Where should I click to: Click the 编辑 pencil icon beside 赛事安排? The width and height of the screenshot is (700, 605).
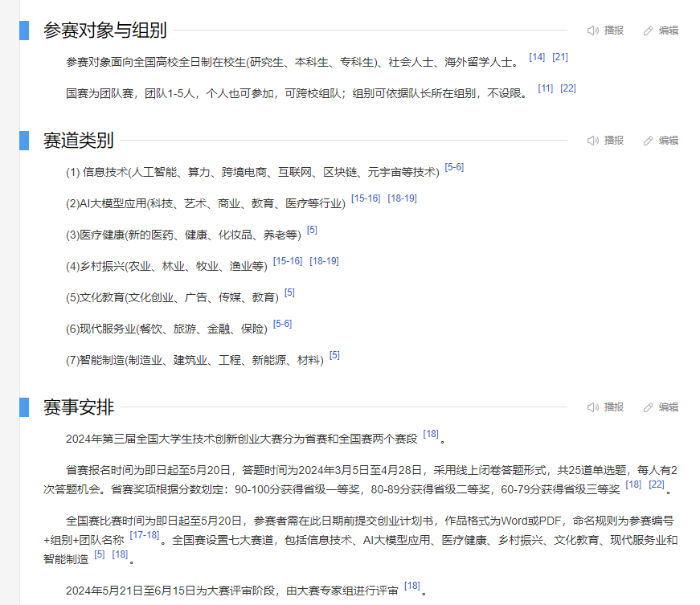pos(649,407)
